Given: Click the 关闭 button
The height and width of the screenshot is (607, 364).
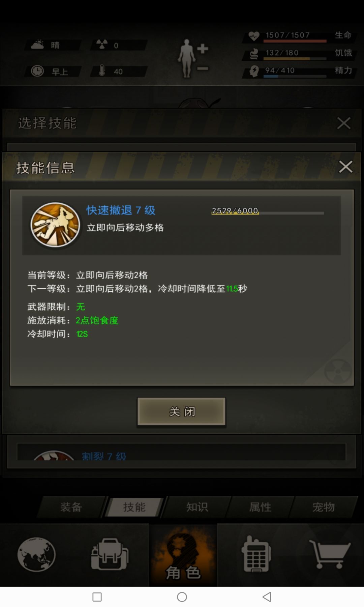Looking at the screenshot, I should click(181, 411).
